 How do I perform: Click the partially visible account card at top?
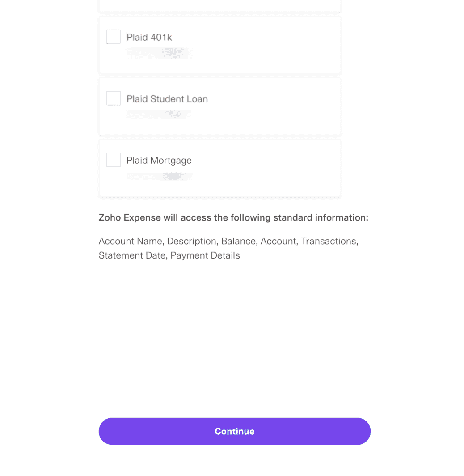click(219, 6)
